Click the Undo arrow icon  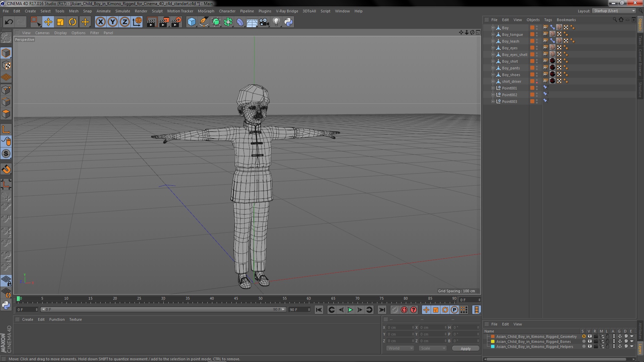pos(9,22)
